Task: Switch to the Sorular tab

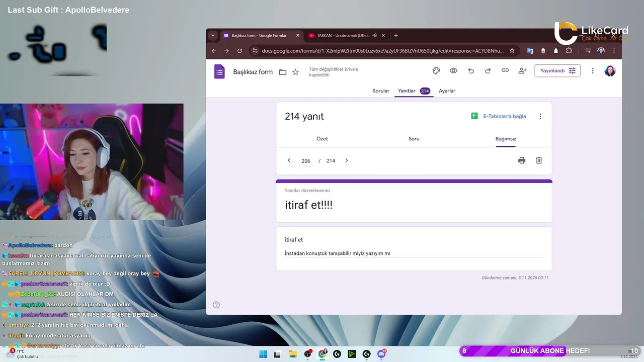Action: [381, 91]
